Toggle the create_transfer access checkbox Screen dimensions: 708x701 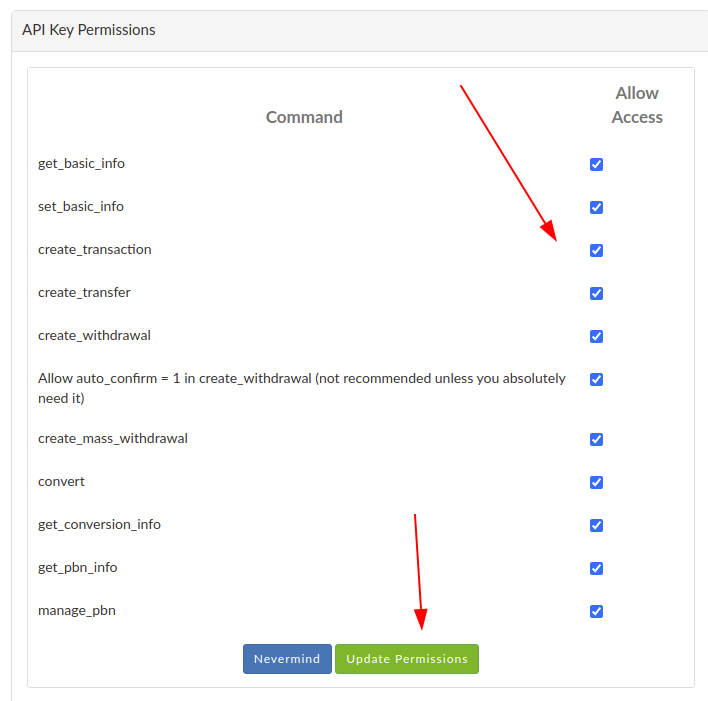[596, 293]
